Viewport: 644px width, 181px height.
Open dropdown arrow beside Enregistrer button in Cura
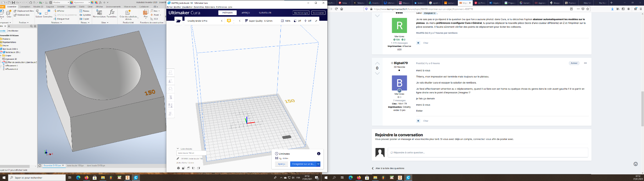coord(318,164)
